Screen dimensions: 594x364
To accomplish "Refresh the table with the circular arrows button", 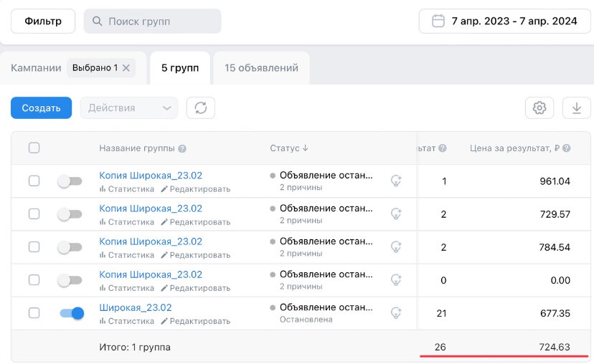I will pyautogui.click(x=201, y=107).
